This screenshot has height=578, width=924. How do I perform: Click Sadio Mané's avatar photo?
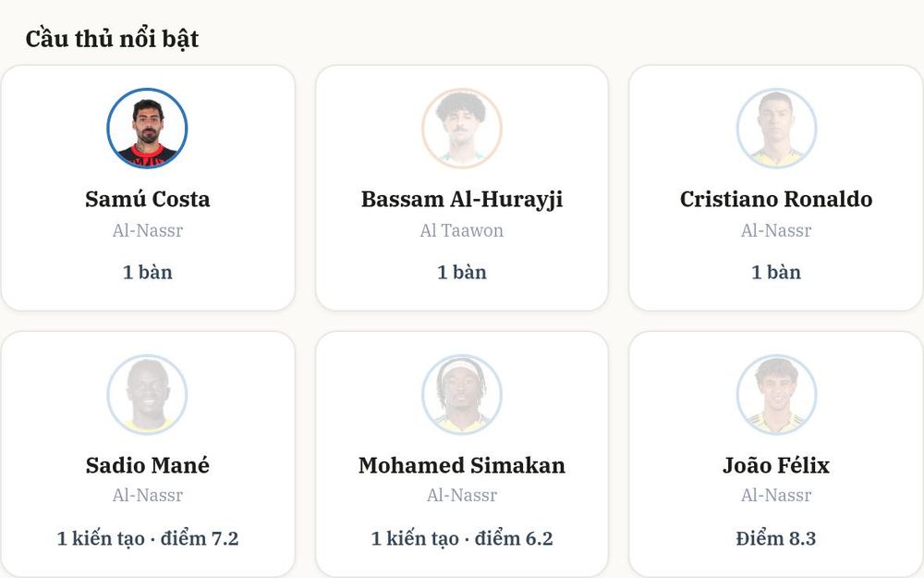tap(147, 394)
